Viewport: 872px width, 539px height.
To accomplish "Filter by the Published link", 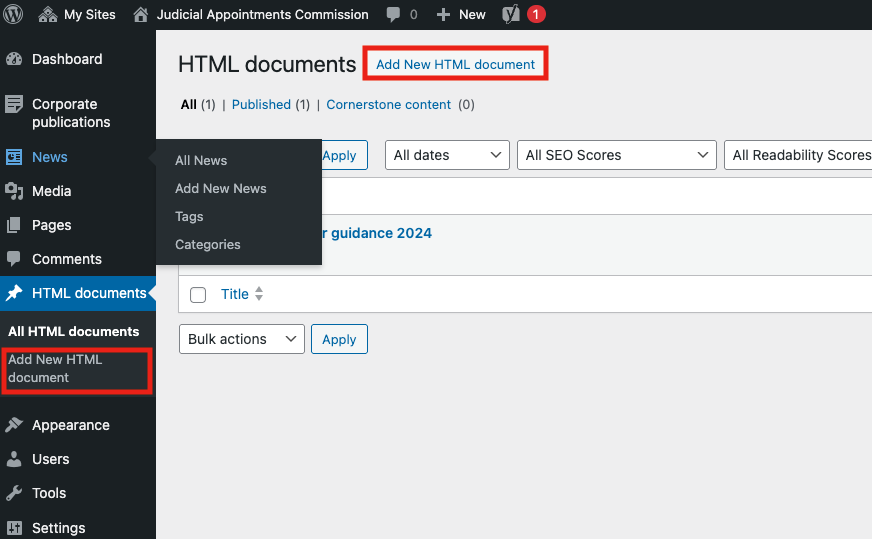I will (261, 104).
